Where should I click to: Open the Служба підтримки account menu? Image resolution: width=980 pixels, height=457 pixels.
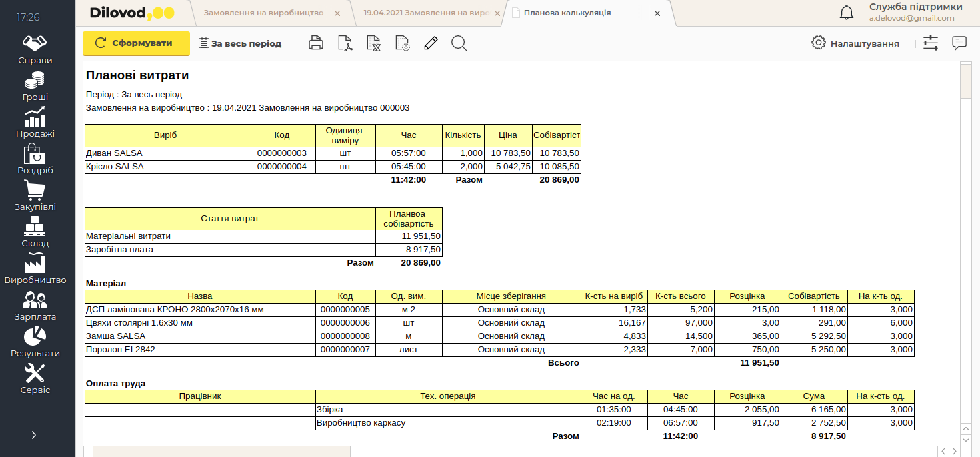915,13
